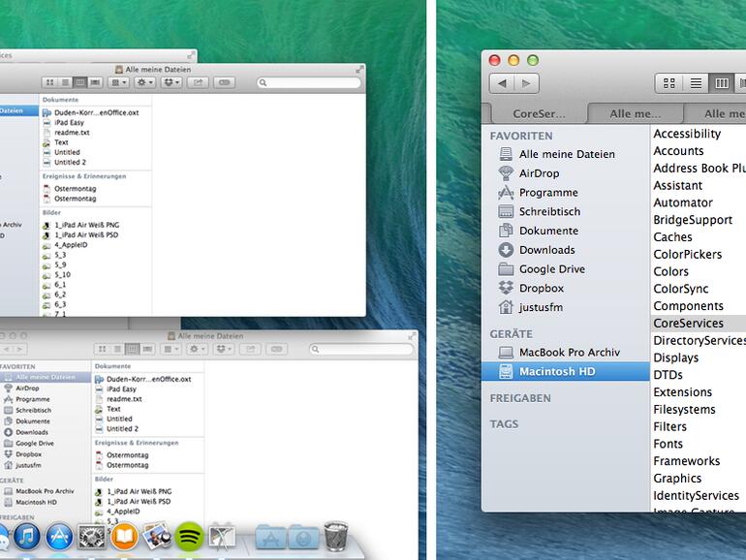The image size is (746, 560).
Task: Click the Edit Tags button in the inactive Finder window
Action: [276, 349]
